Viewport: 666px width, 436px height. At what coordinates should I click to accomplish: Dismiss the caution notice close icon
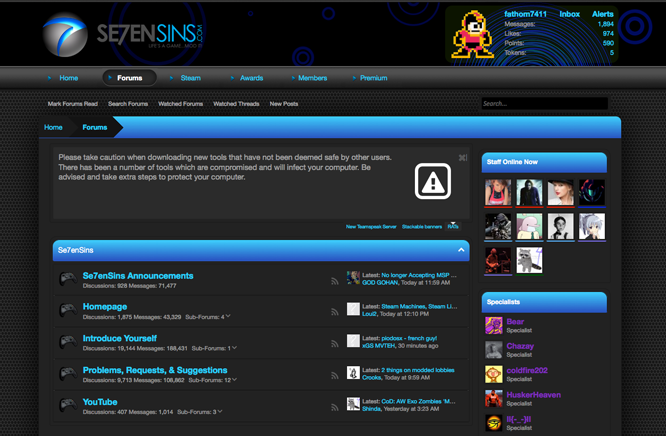click(x=463, y=158)
